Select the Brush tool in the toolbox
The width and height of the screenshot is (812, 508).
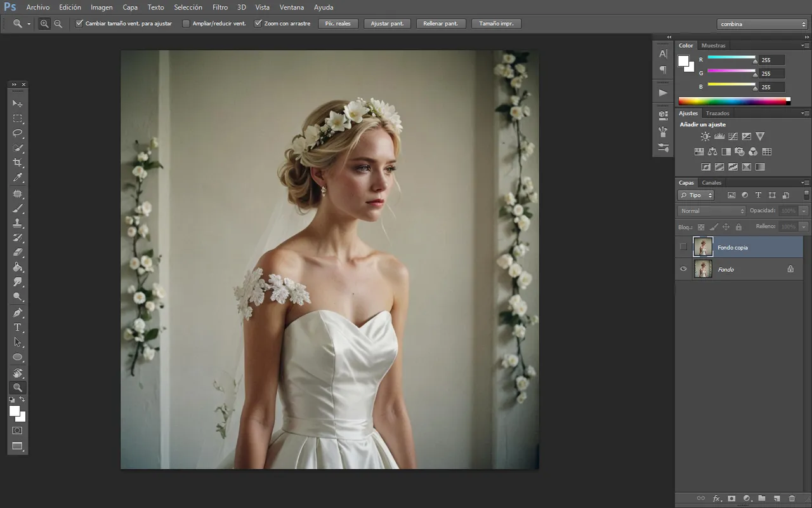coord(18,208)
